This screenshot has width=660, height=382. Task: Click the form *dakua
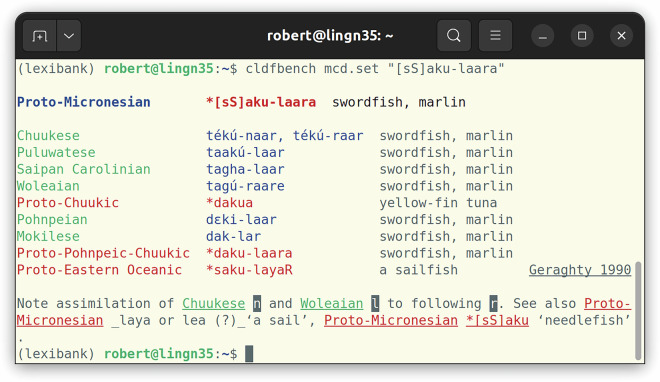(229, 203)
